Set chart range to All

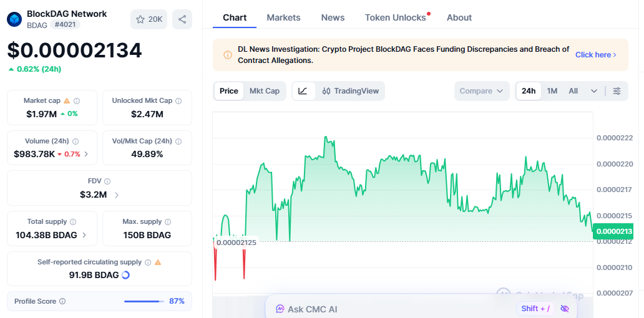click(573, 91)
